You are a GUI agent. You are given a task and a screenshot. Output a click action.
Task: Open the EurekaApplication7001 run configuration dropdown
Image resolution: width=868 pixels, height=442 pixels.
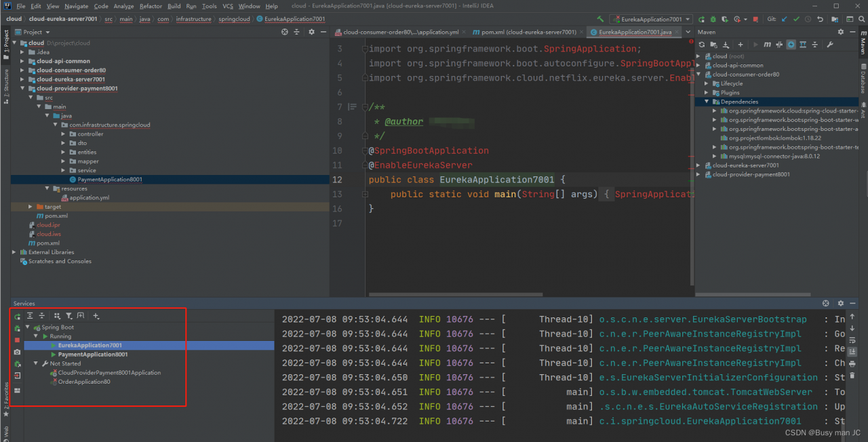click(650, 19)
